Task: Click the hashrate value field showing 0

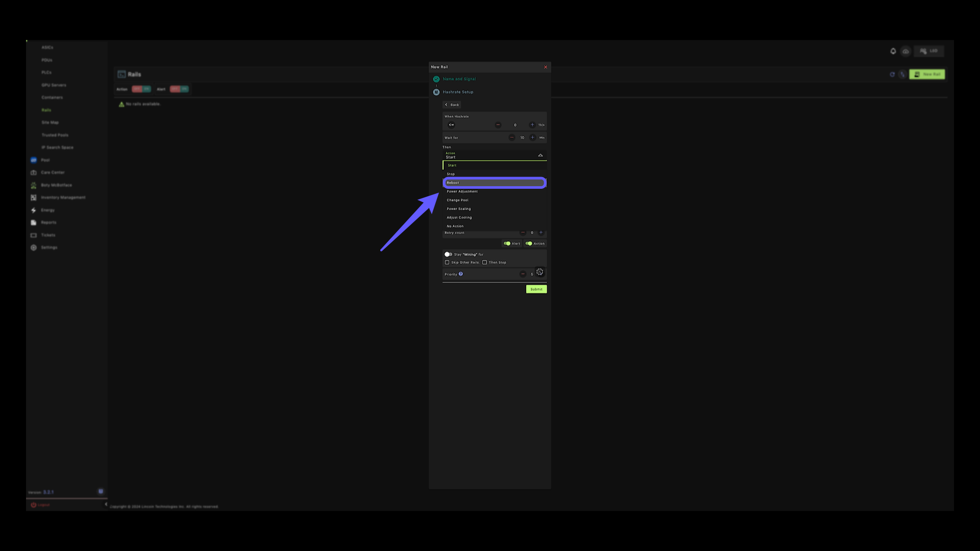Action: coord(515,125)
